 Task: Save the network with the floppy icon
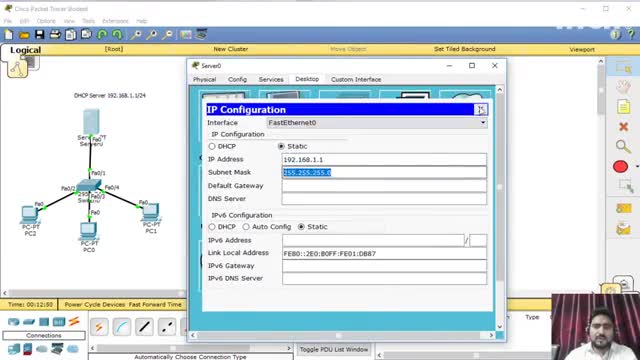(40, 35)
